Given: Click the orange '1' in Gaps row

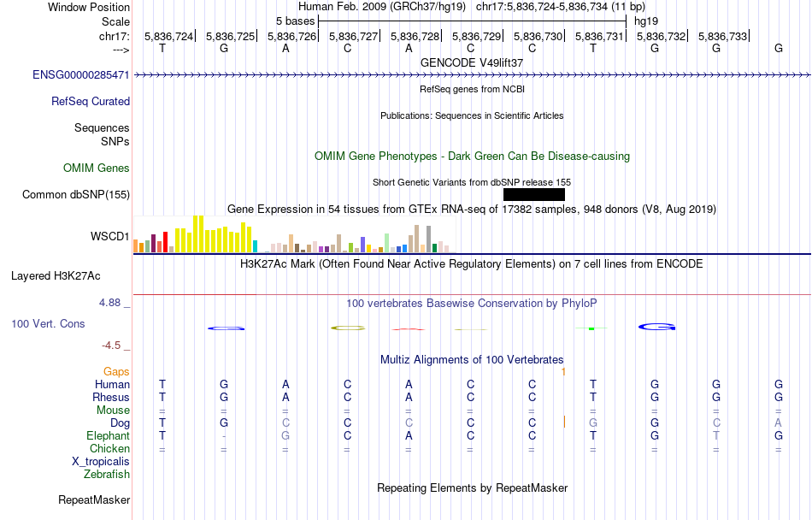Looking at the screenshot, I should coord(563,371).
